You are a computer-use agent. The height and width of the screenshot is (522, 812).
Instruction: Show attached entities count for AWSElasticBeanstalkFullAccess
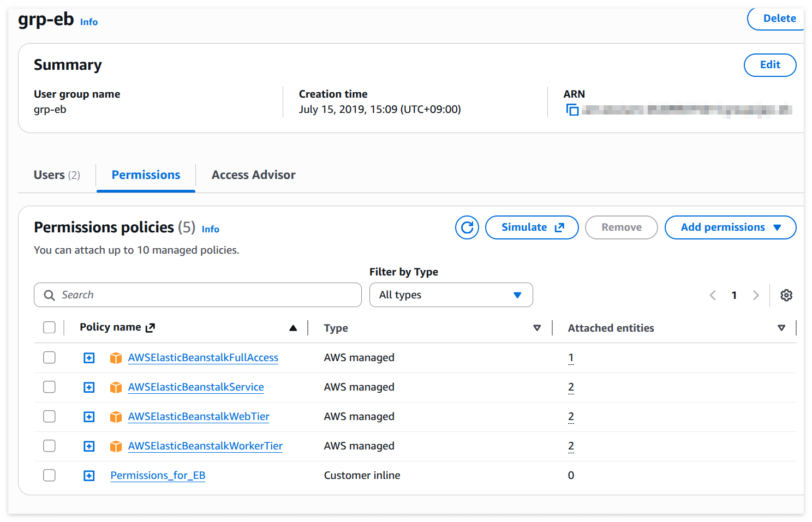(x=571, y=358)
